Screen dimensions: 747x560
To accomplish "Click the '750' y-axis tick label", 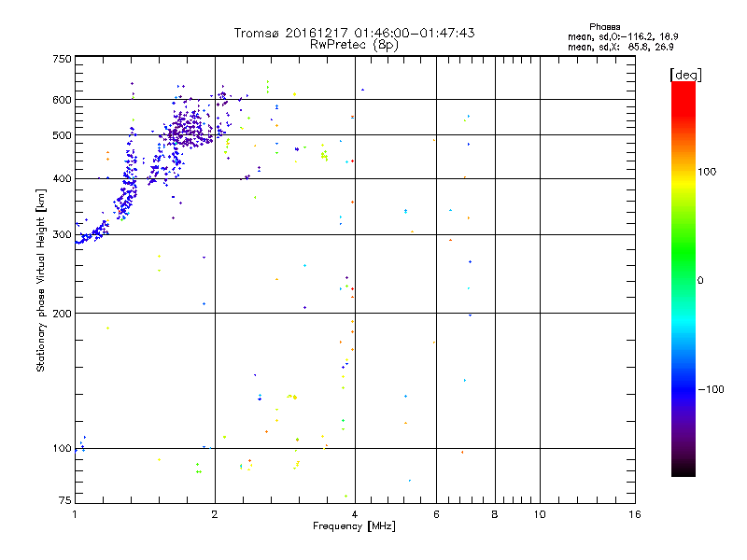I will [x=63, y=59].
